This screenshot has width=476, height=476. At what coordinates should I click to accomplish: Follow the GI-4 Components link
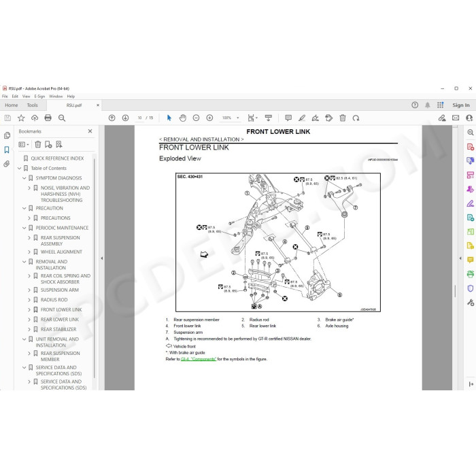point(199,359)
